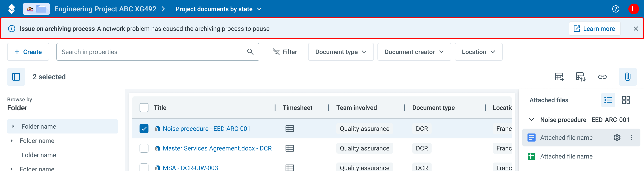Click the Create button
644x171 pixels.
click(x=28, y=52)
